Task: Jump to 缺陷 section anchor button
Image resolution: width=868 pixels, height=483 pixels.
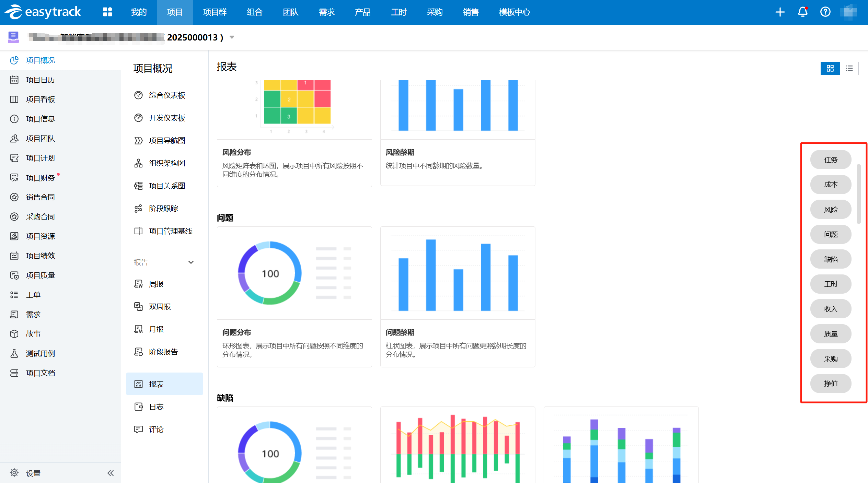Action: (x=831, y=259)
